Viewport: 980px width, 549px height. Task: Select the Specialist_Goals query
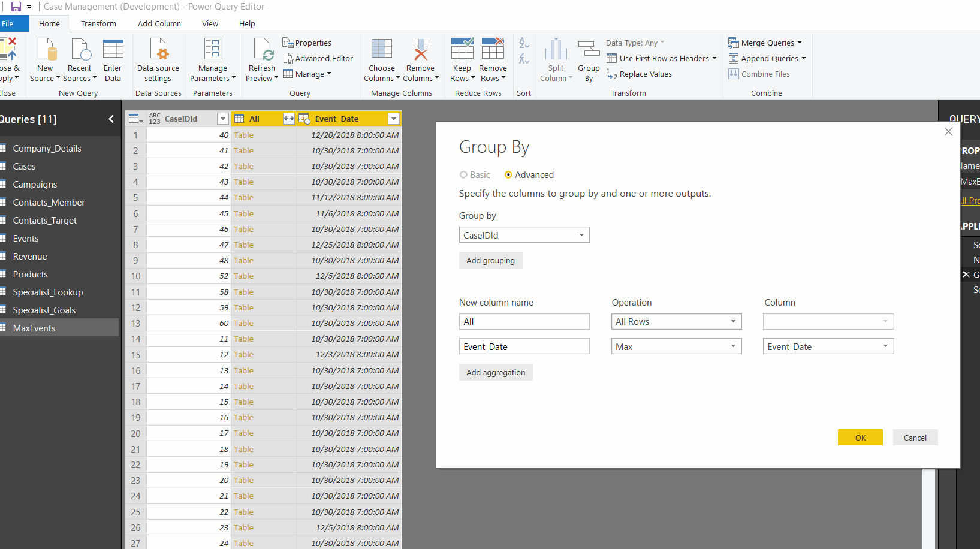59,310
